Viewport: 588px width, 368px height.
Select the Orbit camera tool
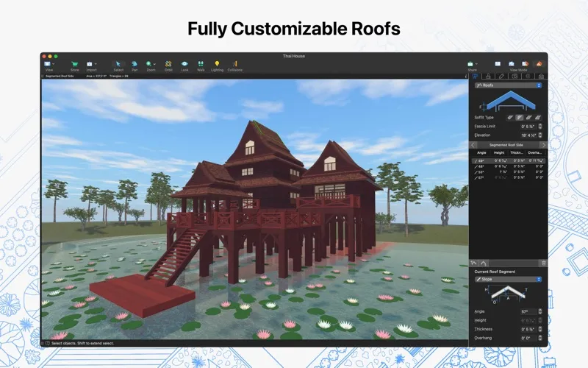coord(168,64)
